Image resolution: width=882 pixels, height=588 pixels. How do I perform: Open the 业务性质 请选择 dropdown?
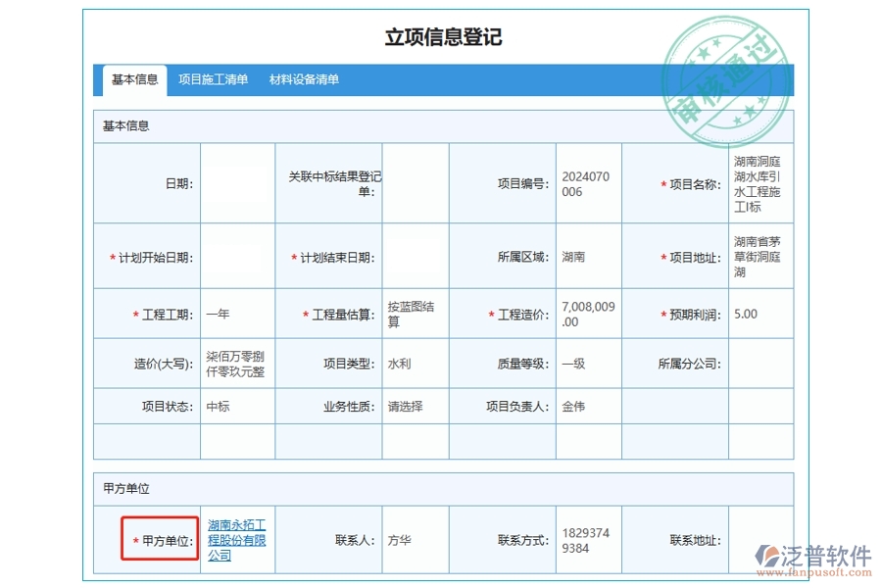415,406
